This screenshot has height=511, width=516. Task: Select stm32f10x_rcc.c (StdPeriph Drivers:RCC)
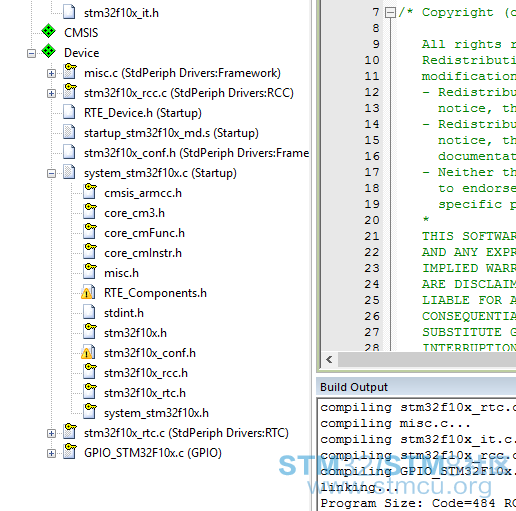pyautogui.click(x=189, y=93)
